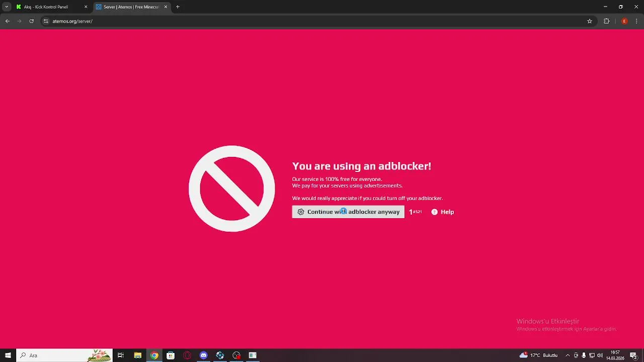View site information for aternos.org

click(x=46, y=21)
